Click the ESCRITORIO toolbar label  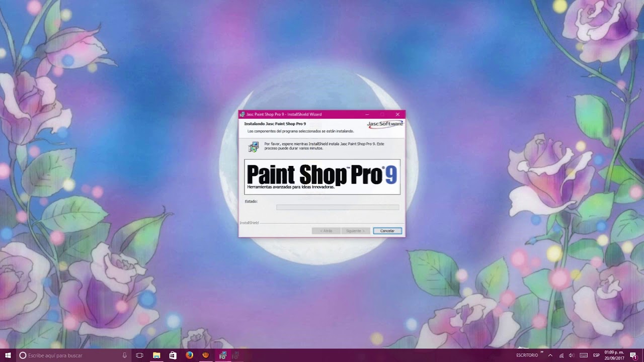(527, 355)
